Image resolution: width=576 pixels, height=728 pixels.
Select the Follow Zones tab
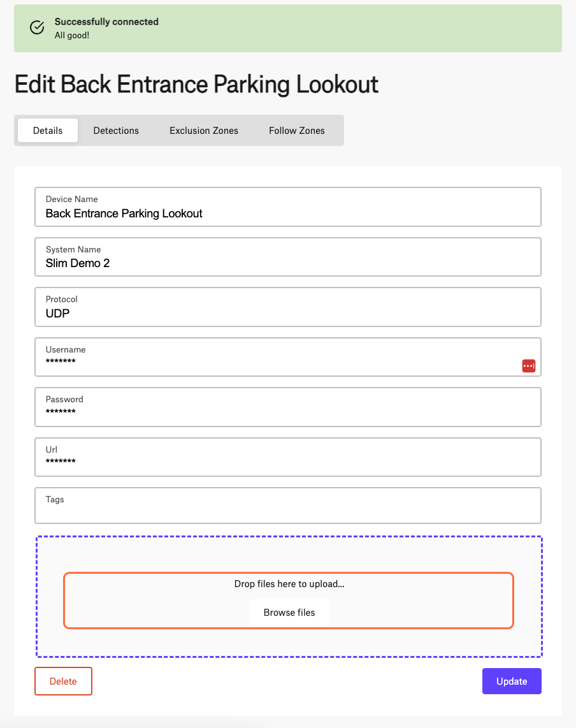297,131
